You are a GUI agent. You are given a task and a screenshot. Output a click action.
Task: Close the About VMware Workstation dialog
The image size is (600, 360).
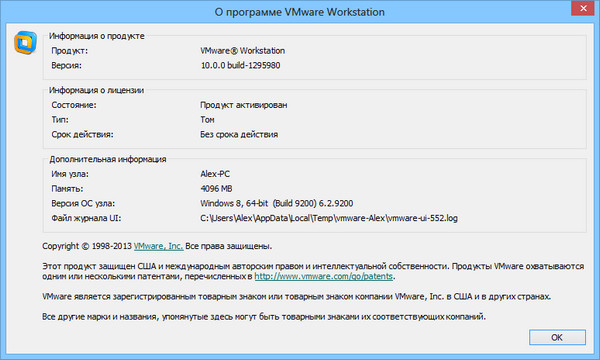point(583,8)
